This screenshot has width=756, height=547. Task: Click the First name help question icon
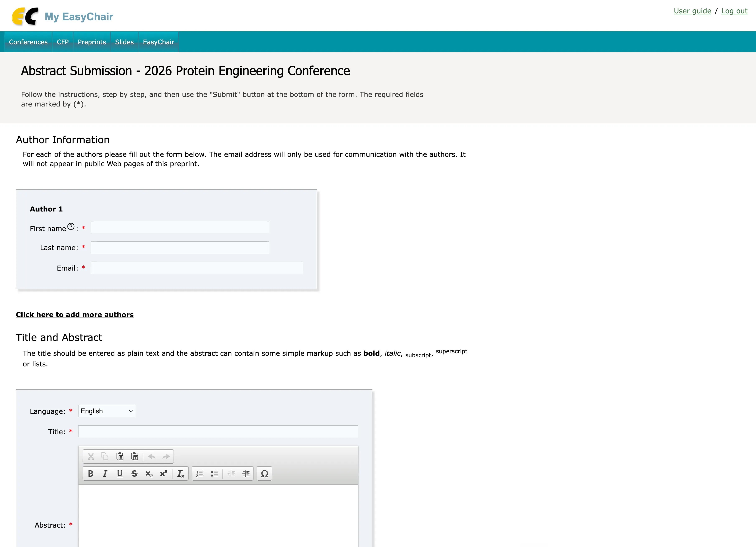(x=71, y=227)
